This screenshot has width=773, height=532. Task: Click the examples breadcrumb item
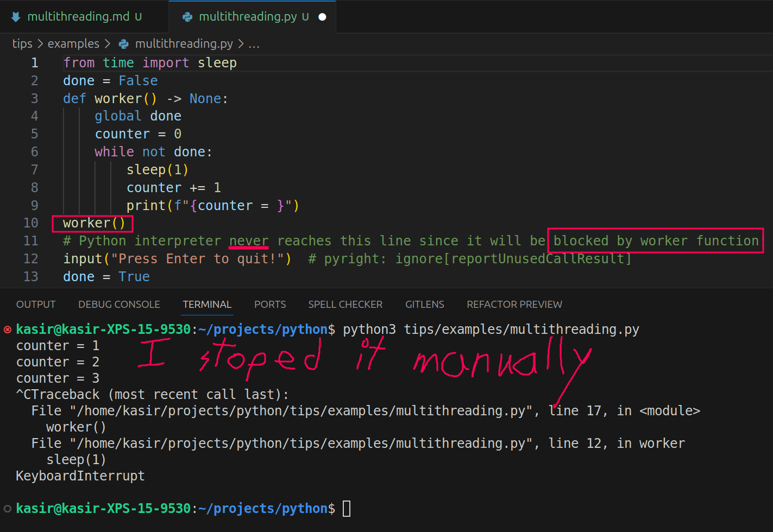coord(73,43)
